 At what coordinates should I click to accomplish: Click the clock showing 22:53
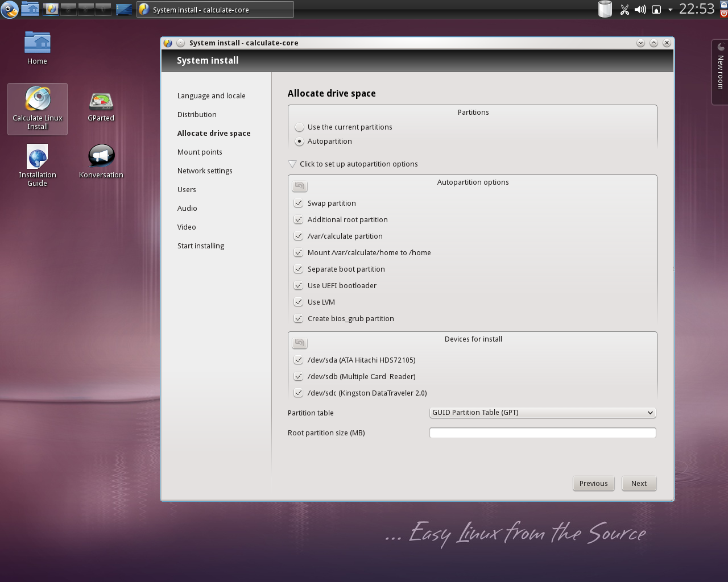click(696, 9)
